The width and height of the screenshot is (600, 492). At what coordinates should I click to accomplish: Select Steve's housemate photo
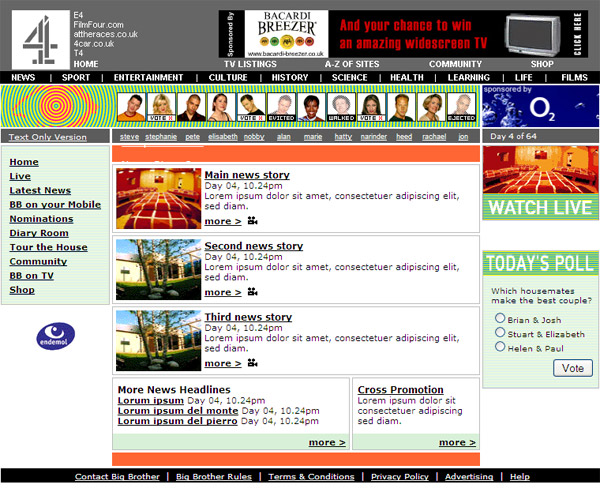[131, 108]
